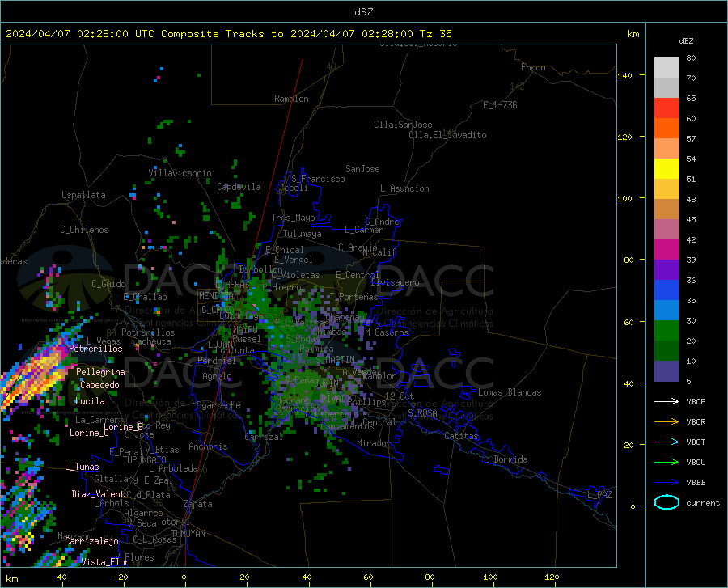Click the Cacheuta map label
The height and width of the screenshot is (588, 728).
[151, 341]
